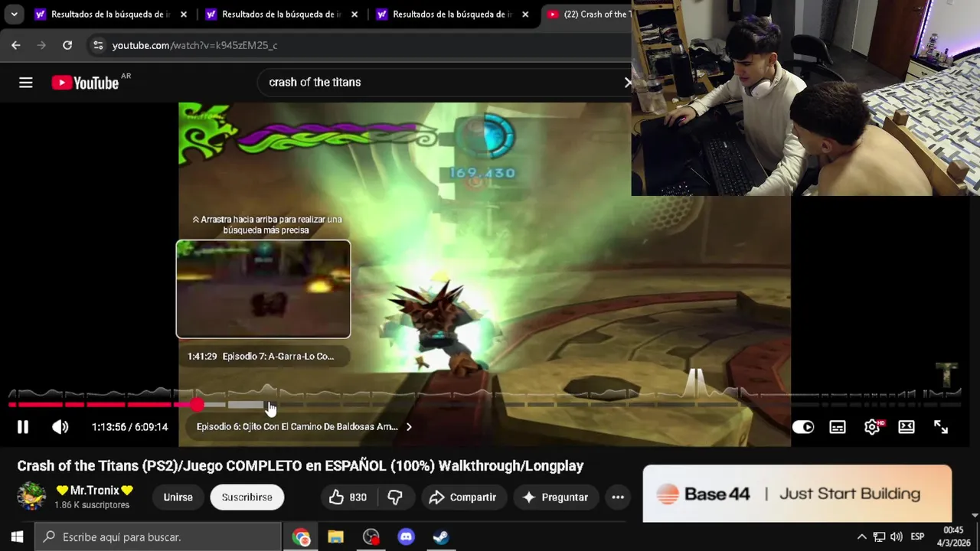Change the ESP input language
Screen dimensions: 980x551
click(x=917, y=537)
